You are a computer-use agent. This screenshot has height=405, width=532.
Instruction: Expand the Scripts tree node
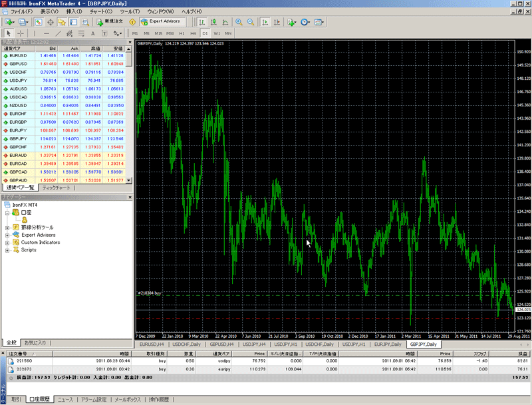point(7,250)
